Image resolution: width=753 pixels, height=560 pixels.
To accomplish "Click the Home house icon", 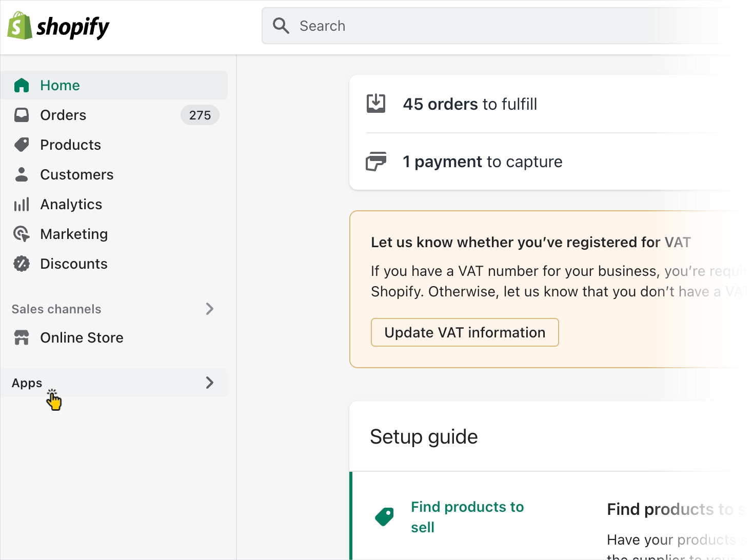I will [22, 85].
